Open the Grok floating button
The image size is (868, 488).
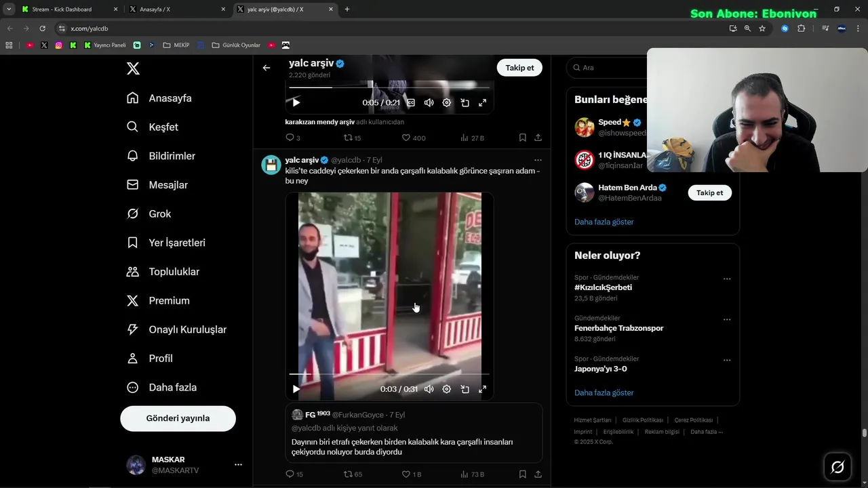(x=837, y=466)
